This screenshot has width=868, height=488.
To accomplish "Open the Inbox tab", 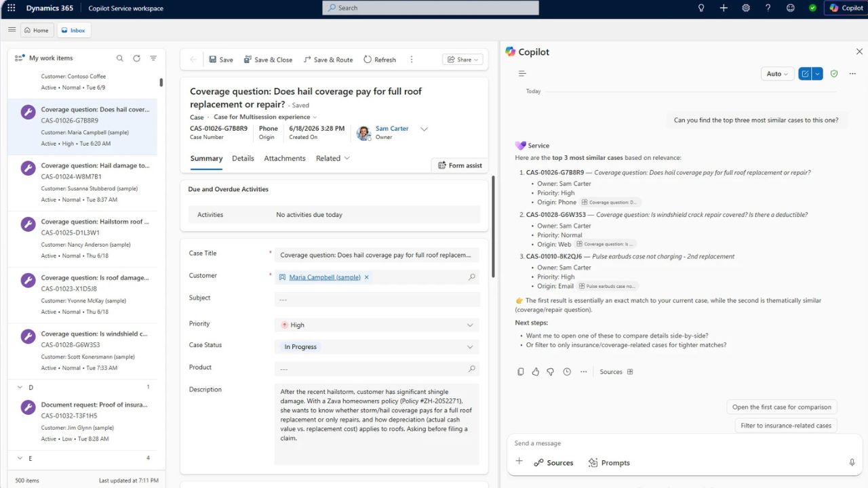I will (x=73, y=30).
